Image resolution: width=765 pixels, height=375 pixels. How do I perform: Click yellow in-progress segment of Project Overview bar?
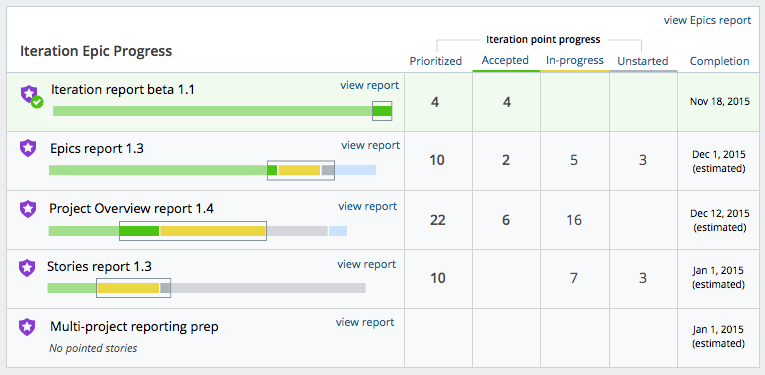click(x=213, y=231)
